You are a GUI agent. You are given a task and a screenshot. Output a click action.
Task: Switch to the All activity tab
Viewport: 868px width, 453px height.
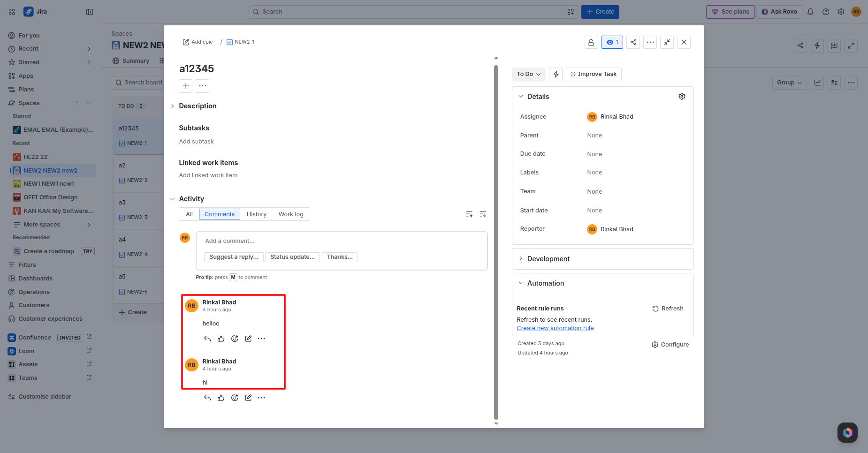pos(189,214)
